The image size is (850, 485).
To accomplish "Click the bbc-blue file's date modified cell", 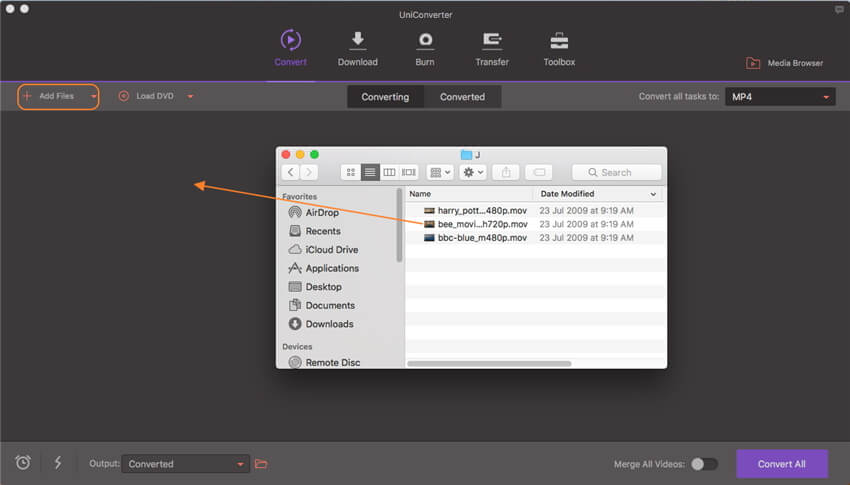I will [587, 237].
